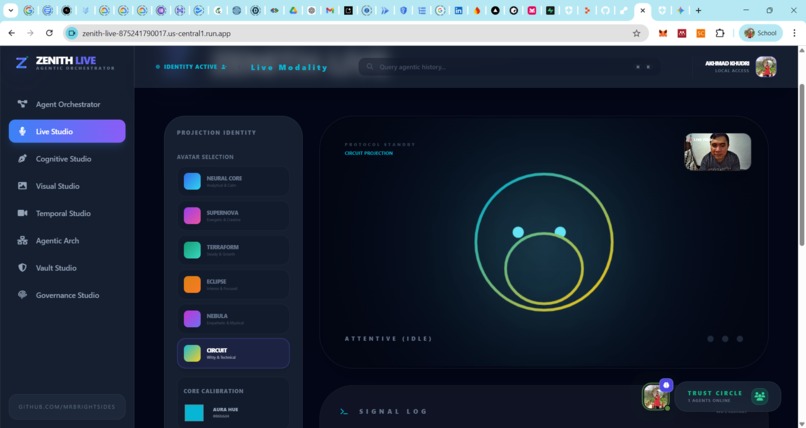Select Live Studio in the sidebar
This screenshot has width=806, height=428.
(x=67, y=131)
